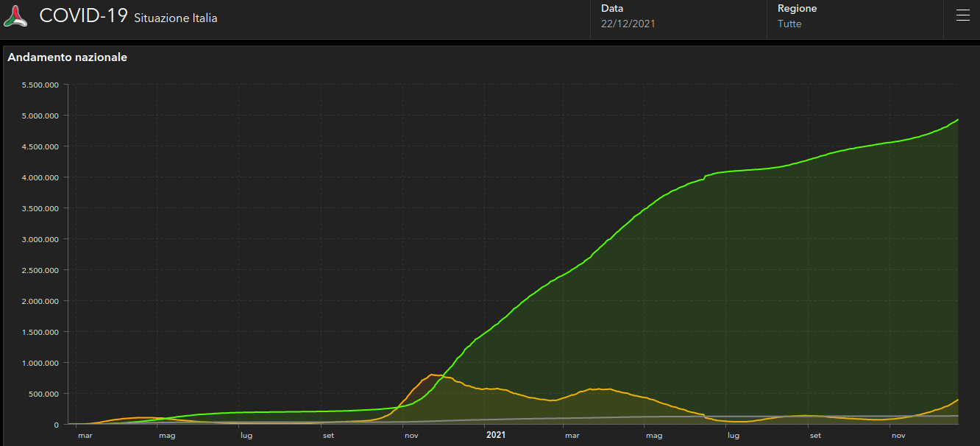Click the 5.500.000 y-axis label

[x=41, y=85]
